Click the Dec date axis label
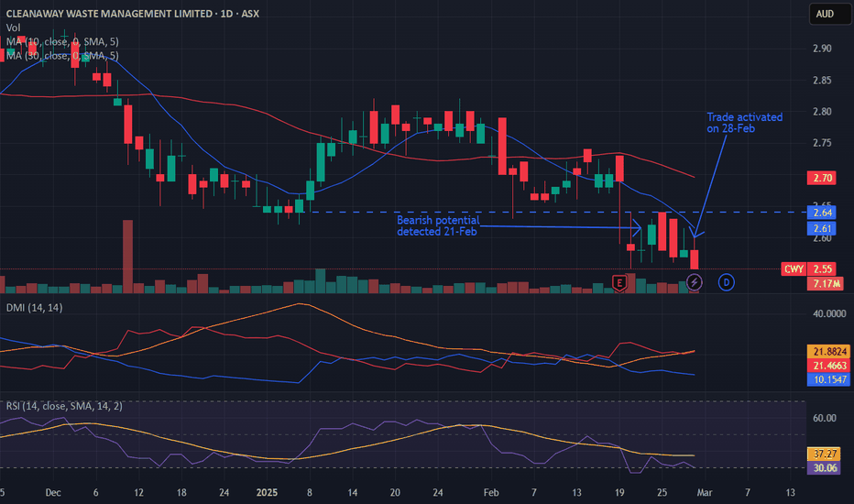Viewport: 854px width, 504px height. [x=53, y=493]
